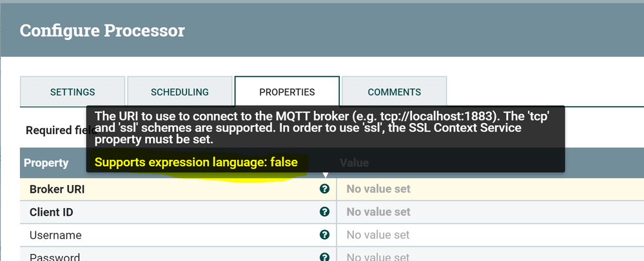This screenshot has height=261, width=644.
Task: Go to the Comments tab
Action: [x=394, y=92]
